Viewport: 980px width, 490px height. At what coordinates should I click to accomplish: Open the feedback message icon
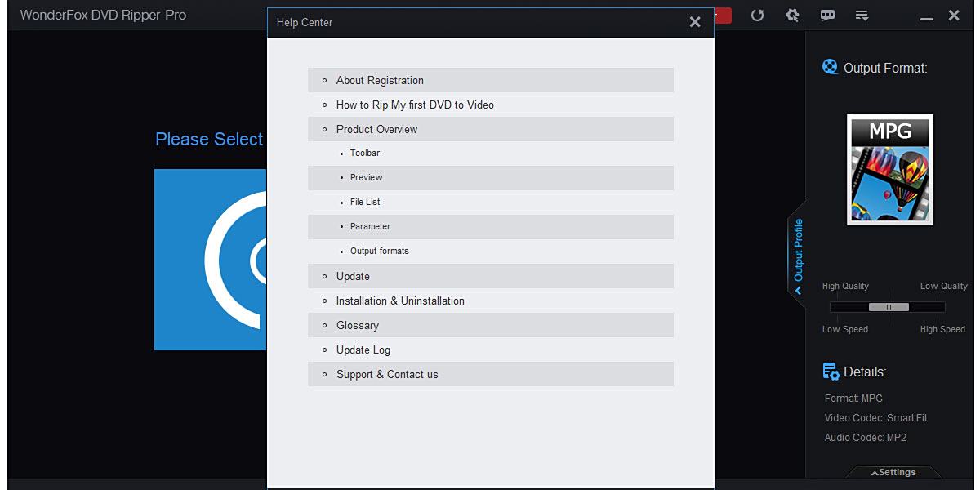827,15
